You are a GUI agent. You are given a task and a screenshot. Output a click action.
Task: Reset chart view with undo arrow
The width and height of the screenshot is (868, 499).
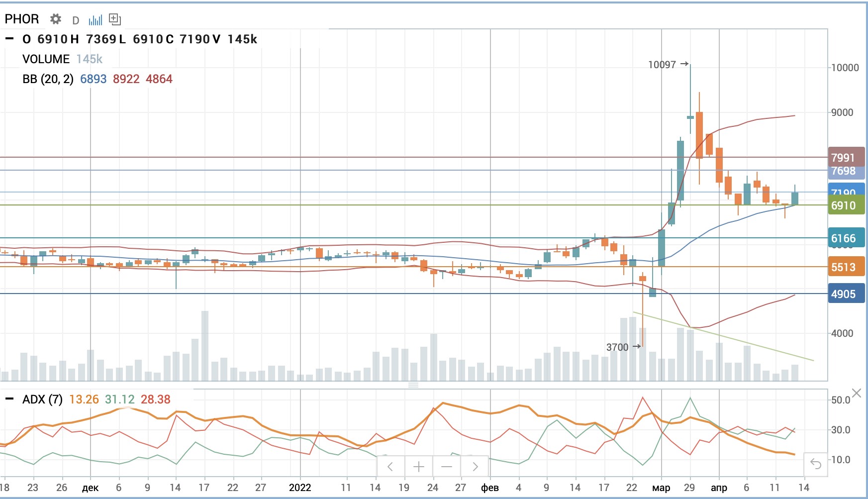pyautogui.click(x=816, y=464)
